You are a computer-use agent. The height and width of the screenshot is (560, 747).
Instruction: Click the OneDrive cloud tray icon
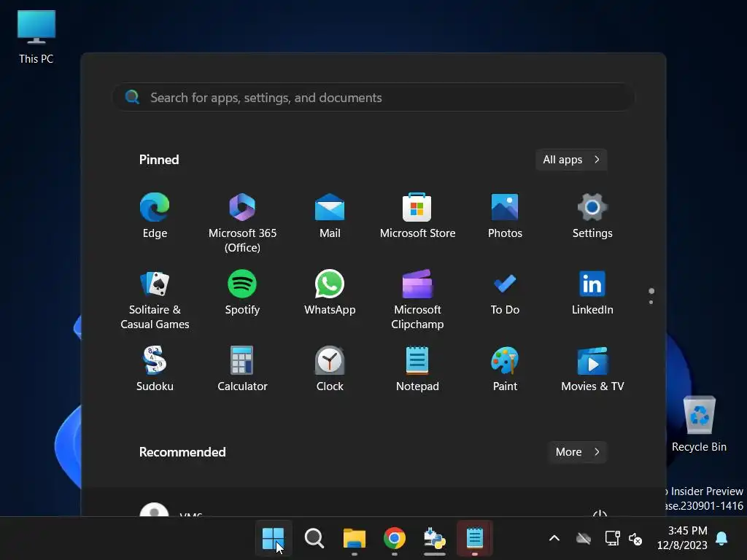pyautogui.click(x=583, y=539)
